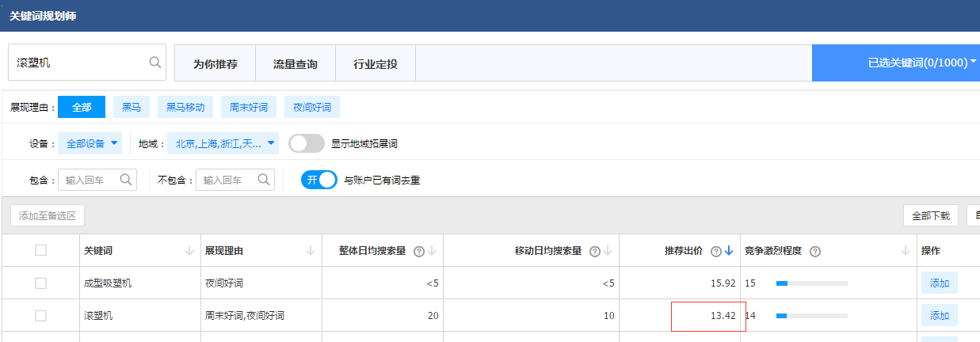Click help icon next to 移动日均搜索量

tap(595, 252)
